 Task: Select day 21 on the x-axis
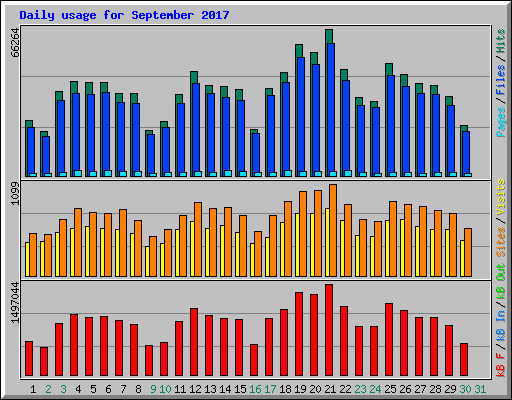tap(330, 389)
